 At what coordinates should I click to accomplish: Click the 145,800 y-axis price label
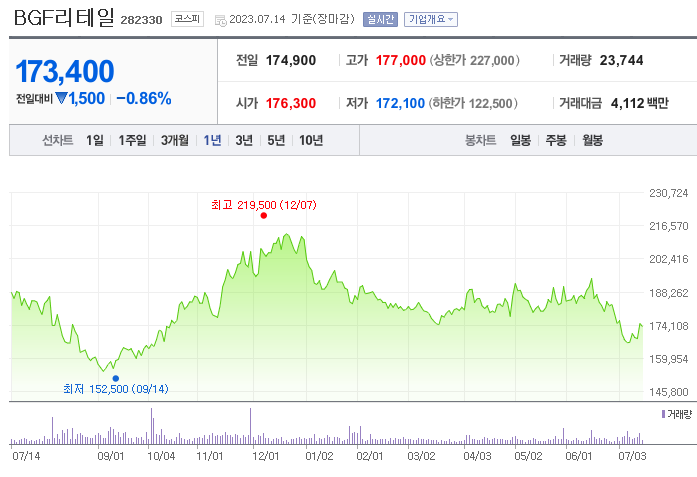(669, 392)
